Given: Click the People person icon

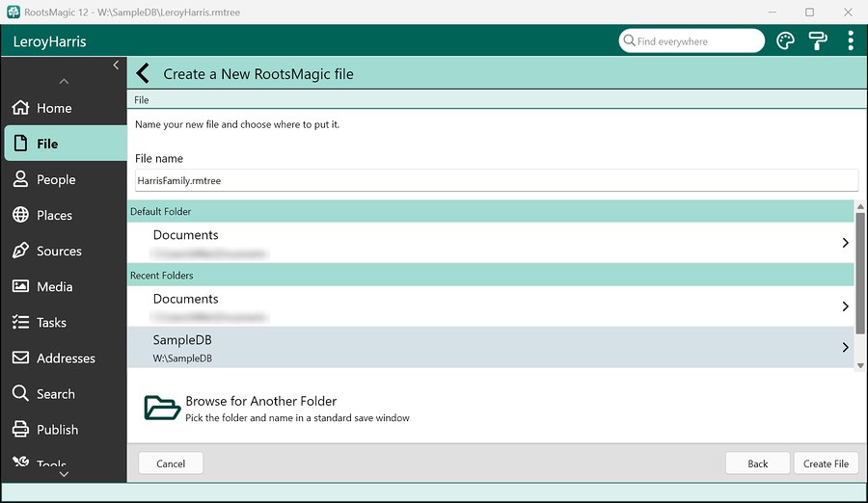Looking at the screenshot, I should point(20,178).
